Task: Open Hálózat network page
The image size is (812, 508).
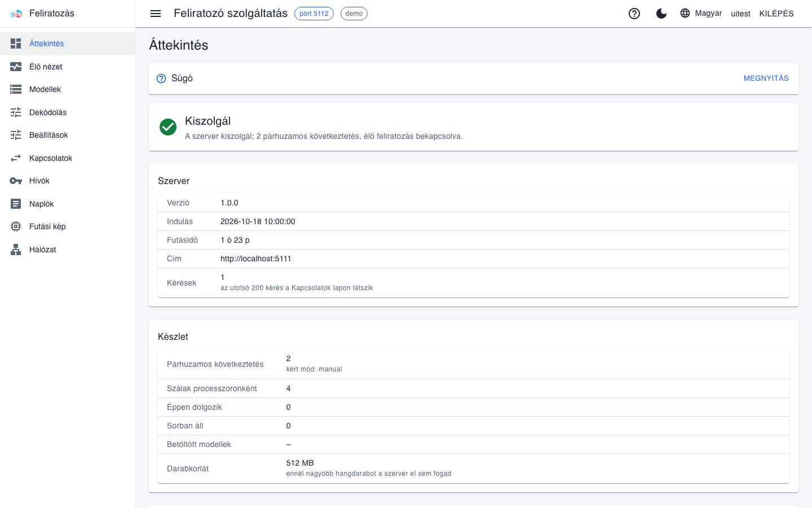Action: (68, 249)
